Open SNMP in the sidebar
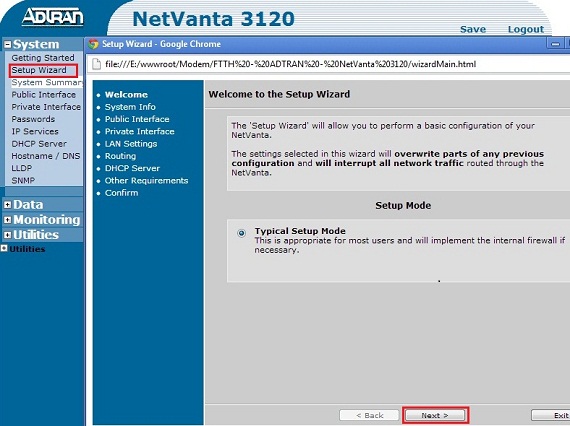The image size is (570, 426). 23,181
